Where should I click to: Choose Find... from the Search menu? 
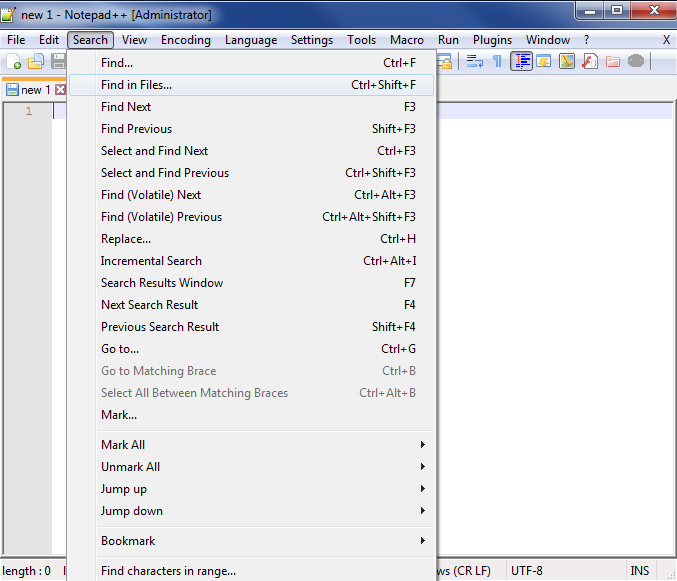251,63
